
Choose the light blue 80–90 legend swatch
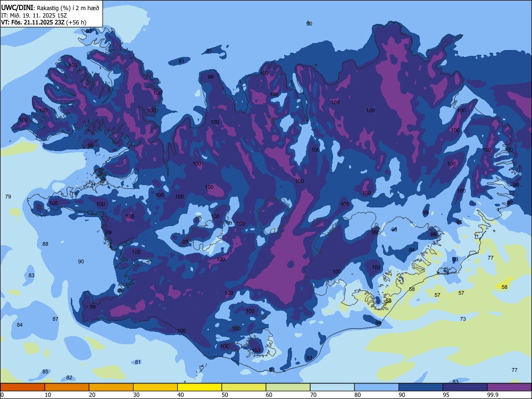[x=376, y=387]
